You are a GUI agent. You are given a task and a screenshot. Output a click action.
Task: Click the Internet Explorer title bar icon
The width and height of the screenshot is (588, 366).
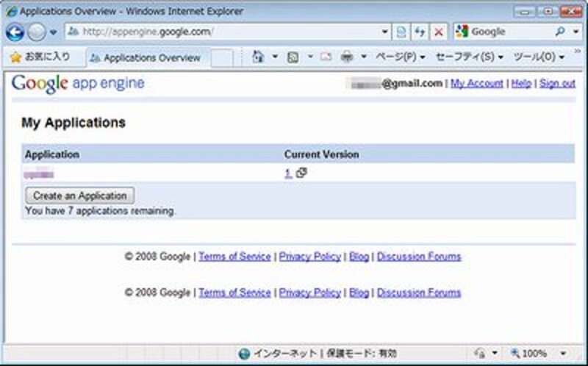tap(11, 12)
